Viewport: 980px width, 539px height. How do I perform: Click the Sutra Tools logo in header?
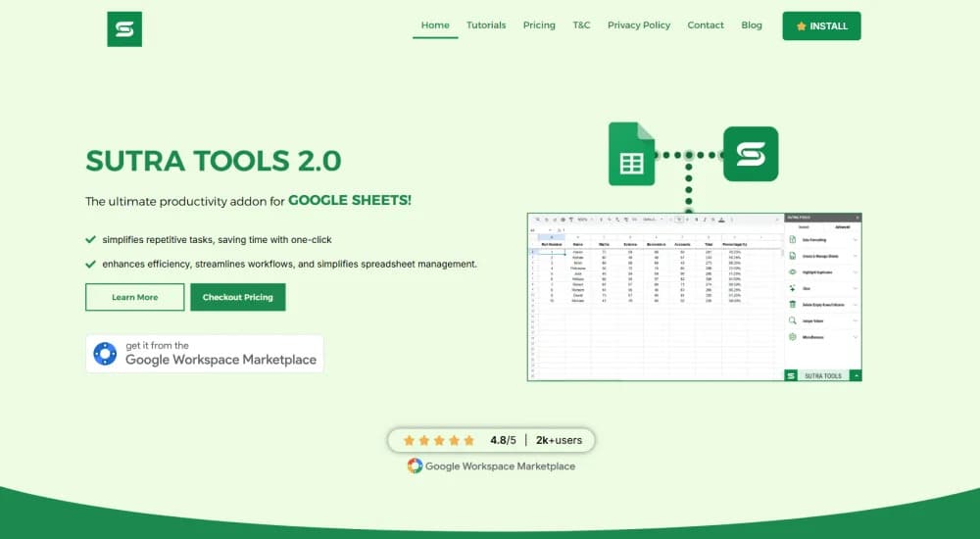(x=124, y=28)
